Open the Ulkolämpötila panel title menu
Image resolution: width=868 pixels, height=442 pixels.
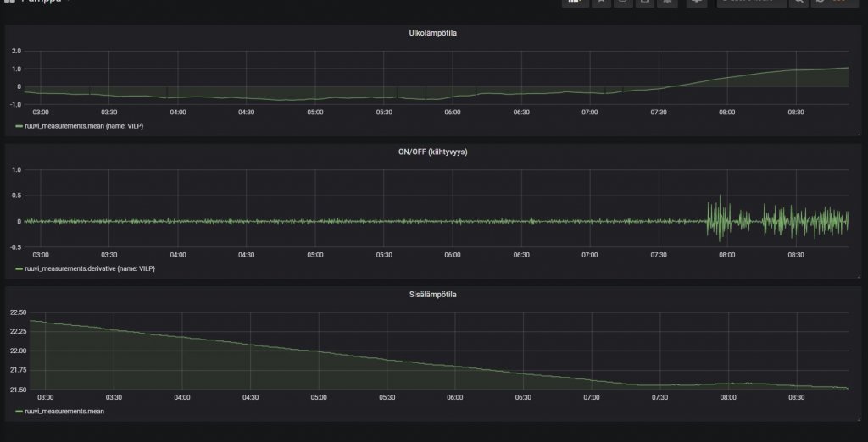pyautogui.click(x=433, y=33)
